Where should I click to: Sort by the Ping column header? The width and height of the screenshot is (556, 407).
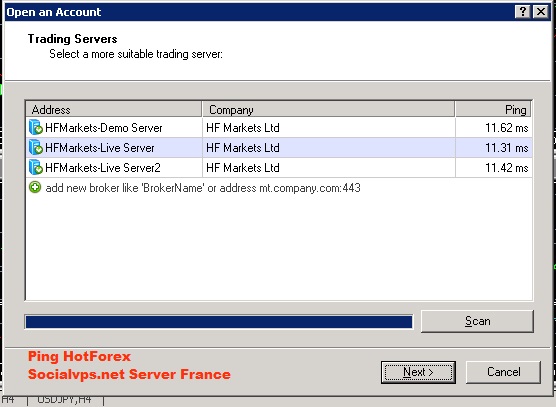(x=494, y=110)
